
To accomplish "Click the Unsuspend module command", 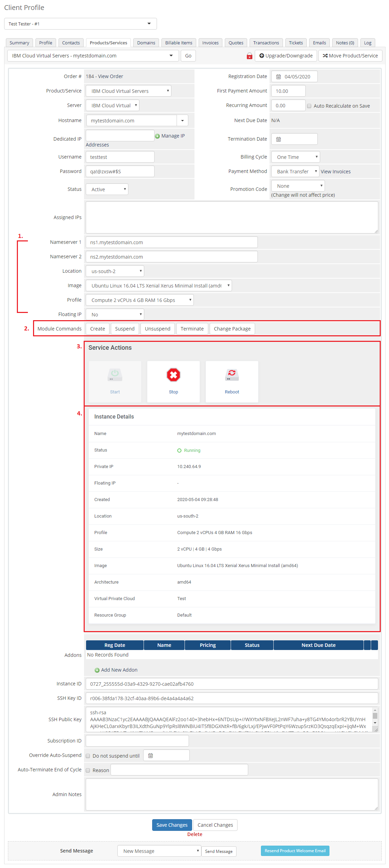I will point(158,329).
